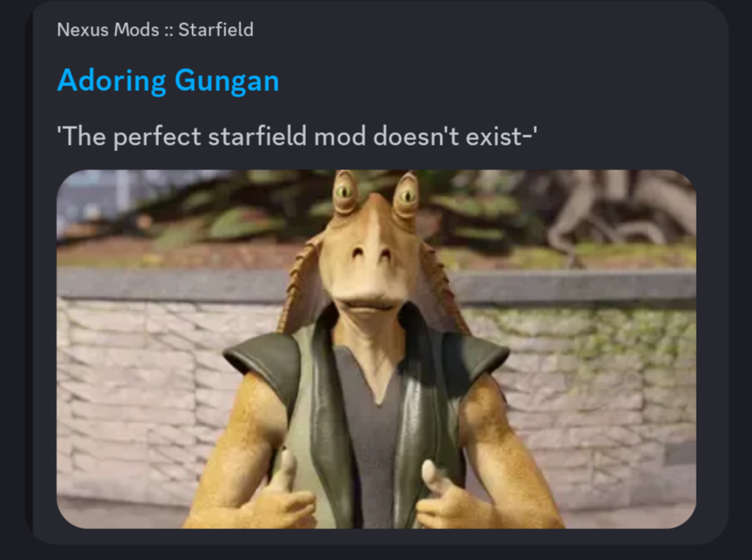Select the 'perfect starfield mod' description text

pyautogui.click(x=297, y=136)
